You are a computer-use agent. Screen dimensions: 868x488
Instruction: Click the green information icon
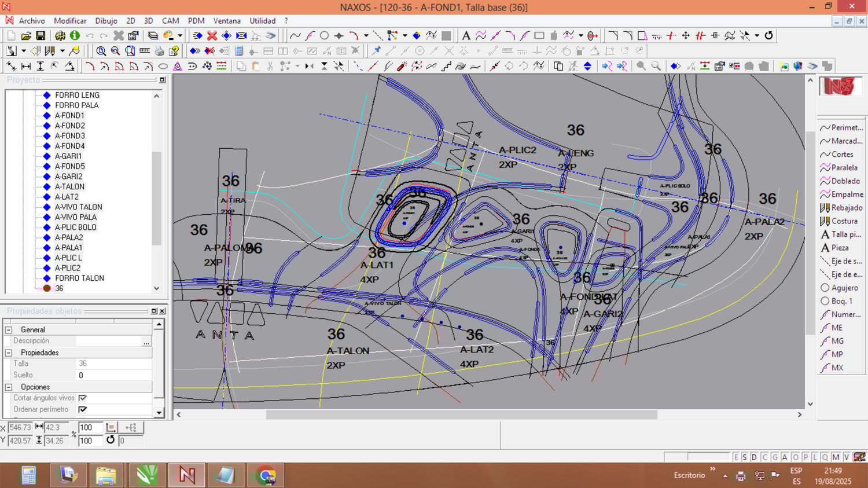[75, 36]
